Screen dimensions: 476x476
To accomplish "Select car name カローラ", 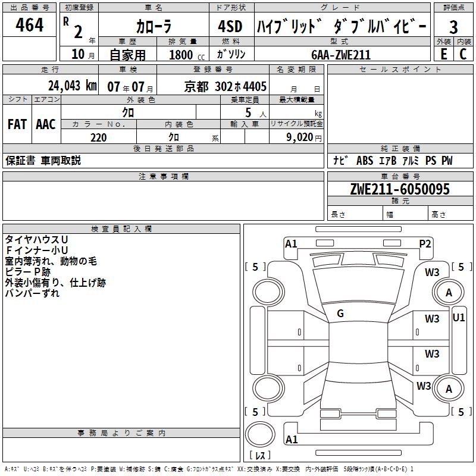I will (x=154, y=26).
